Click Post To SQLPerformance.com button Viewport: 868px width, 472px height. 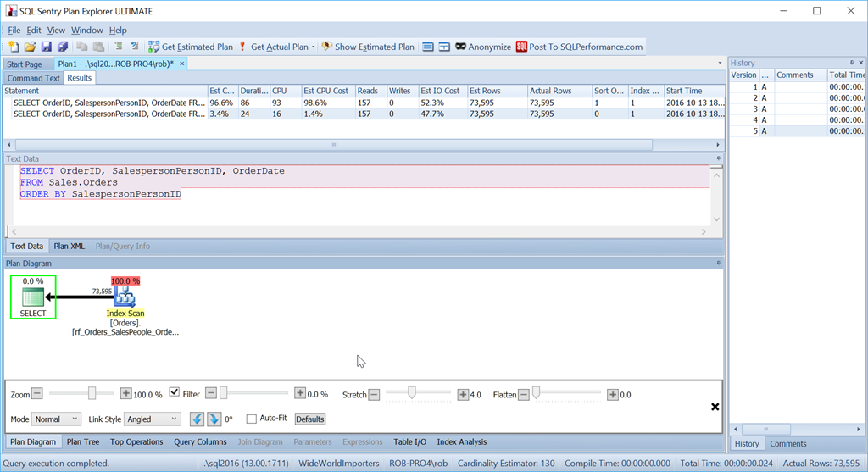580,47
